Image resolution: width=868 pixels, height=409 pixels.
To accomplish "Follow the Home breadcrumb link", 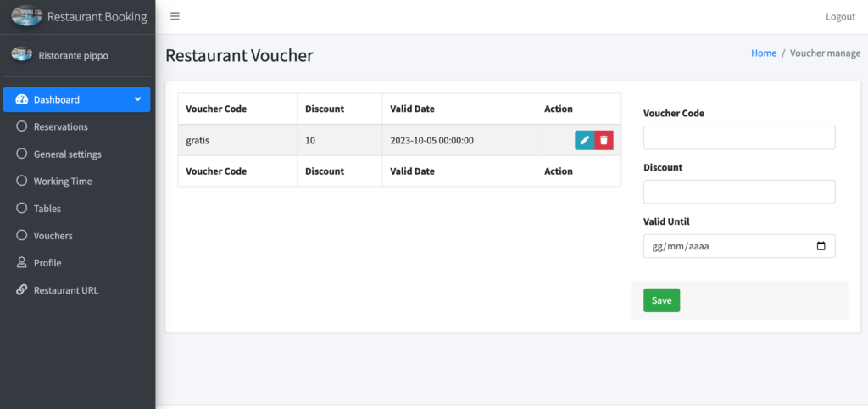I will 763,53.
